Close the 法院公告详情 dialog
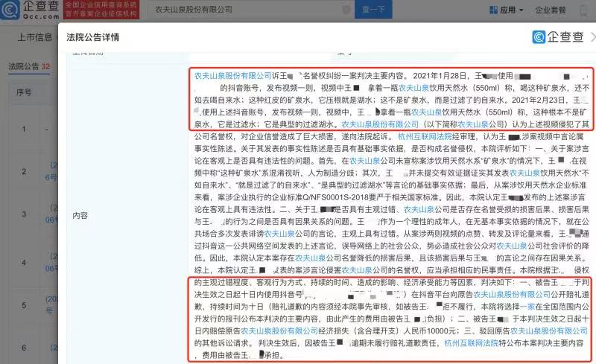Screen dimensions: 596x364 coord(593,37)
